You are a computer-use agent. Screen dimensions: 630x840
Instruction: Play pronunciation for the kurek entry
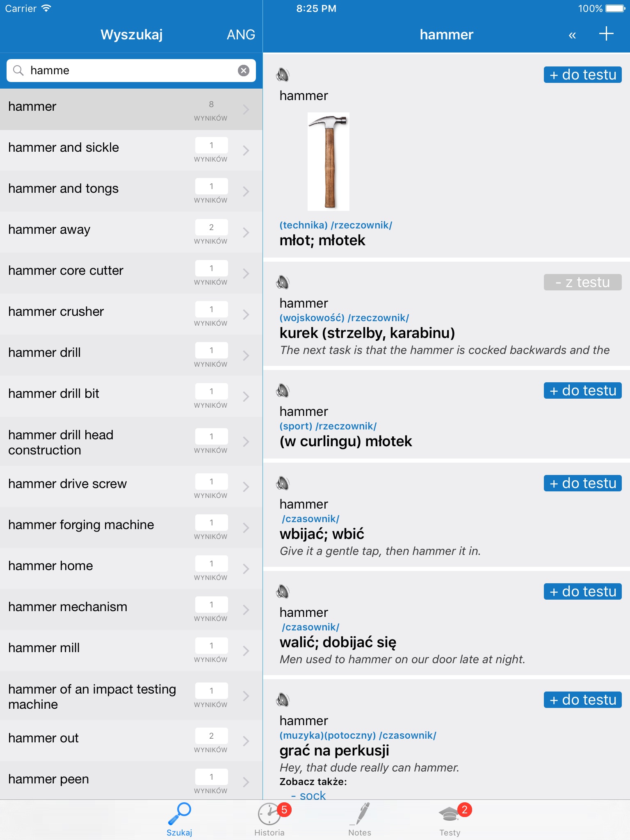[283, 282]
